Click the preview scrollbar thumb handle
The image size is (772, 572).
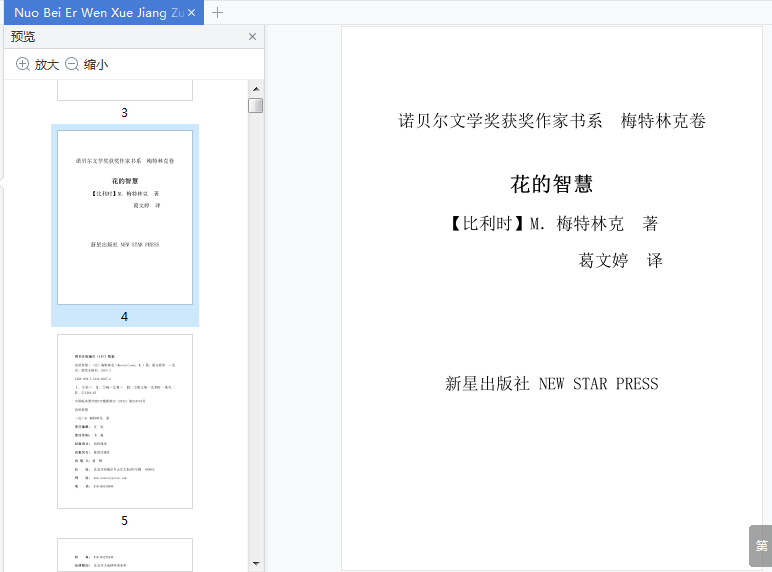pyautogui.click(x=256, y=105)
